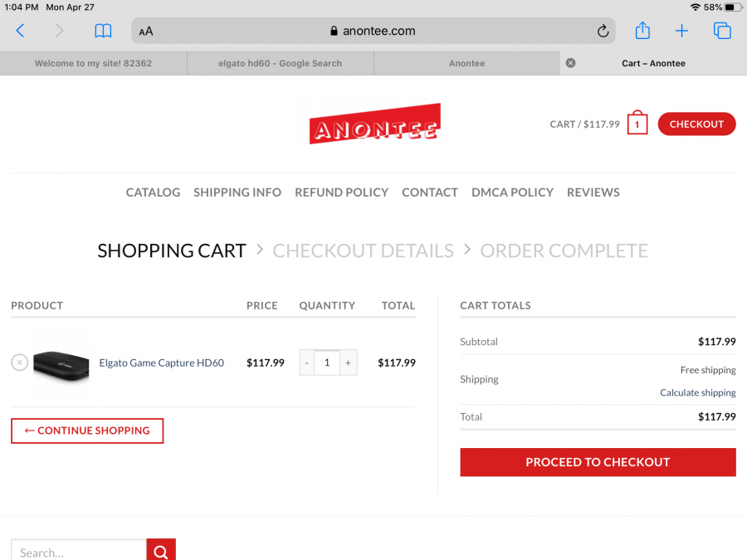Switch to elgato hd60 Google Search tab
Image resolution: width=747 pixels, height=560 pixels.
[x=281, y=63]
